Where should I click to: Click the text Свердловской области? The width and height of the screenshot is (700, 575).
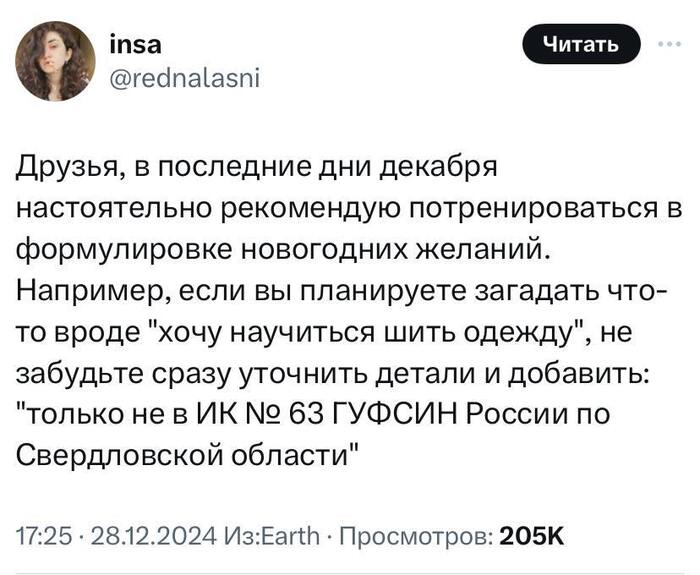pyautogui.click(x=184, y=454)
